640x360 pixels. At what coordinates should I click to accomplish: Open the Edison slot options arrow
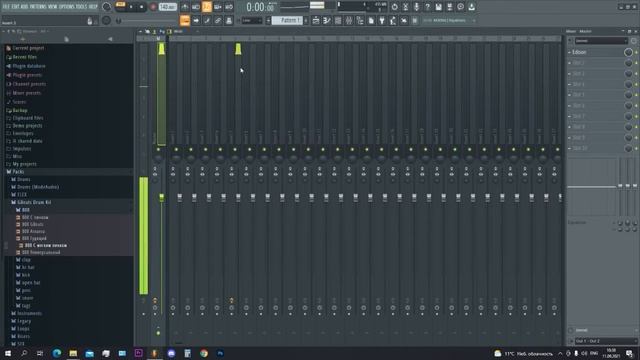pyautogui.click(x=570, y=52)
